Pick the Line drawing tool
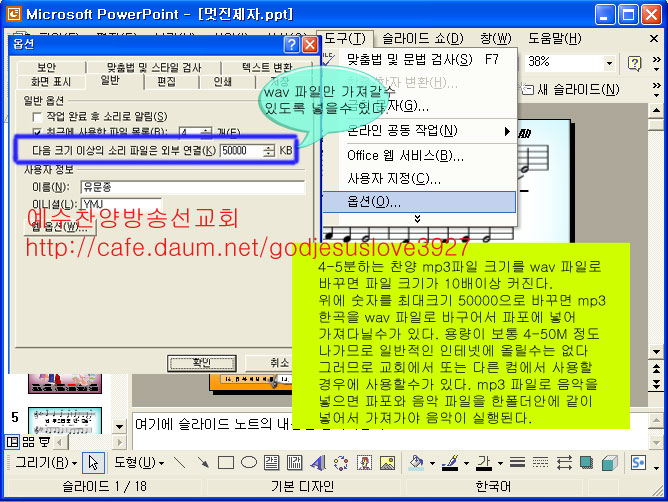This screenshot has width=668, height=502. click(180, 462)
